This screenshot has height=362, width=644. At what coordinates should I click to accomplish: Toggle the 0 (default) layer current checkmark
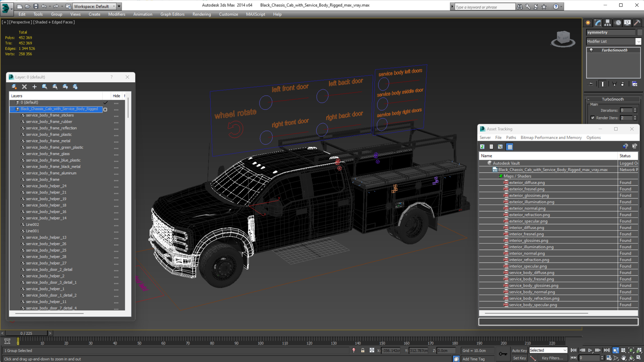pyautogui.click(x=105, y=102)
